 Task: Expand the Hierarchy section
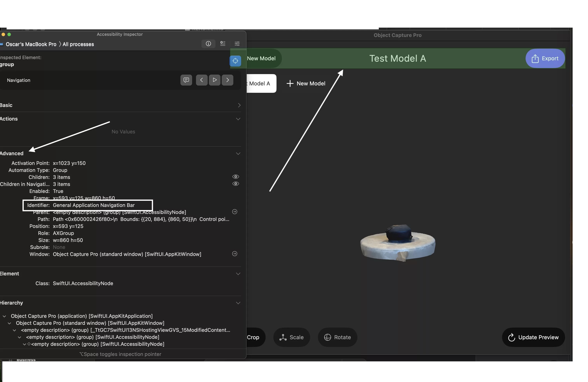click(x=238, y=303)
